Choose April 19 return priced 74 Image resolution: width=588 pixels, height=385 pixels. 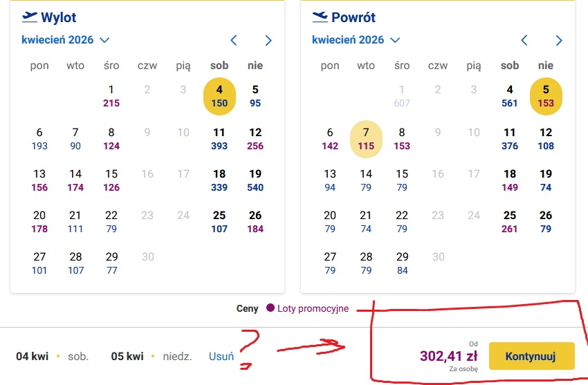[x=546, y=180]
